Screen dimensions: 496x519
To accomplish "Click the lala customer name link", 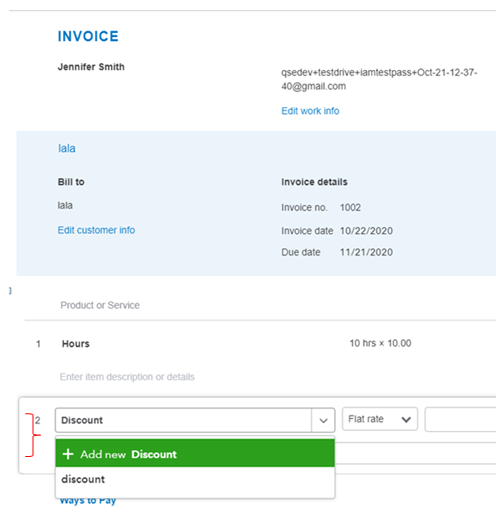I will 67,148.
